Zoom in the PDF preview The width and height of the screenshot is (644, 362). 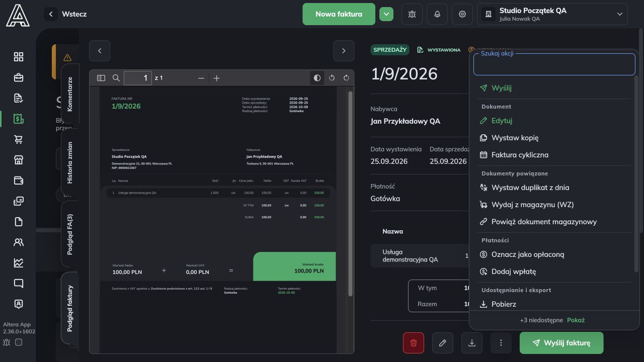point(216,78)
